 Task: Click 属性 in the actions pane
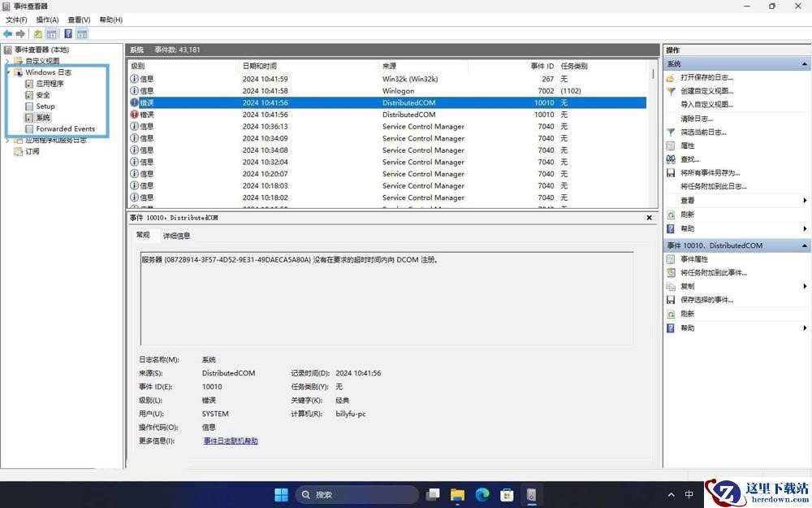tap(687, 146)
